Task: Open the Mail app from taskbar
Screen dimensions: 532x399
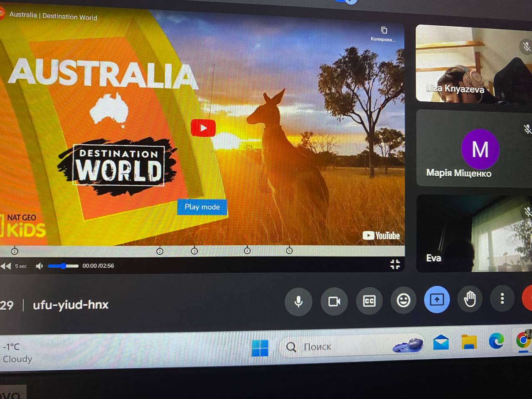Action: [x=441, y=343]
